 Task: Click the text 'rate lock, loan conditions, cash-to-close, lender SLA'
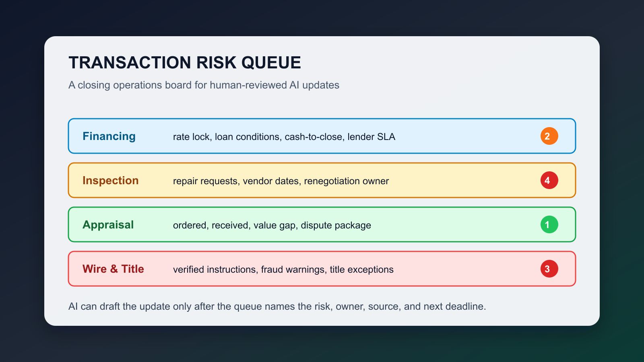click(x=284, y=137)
